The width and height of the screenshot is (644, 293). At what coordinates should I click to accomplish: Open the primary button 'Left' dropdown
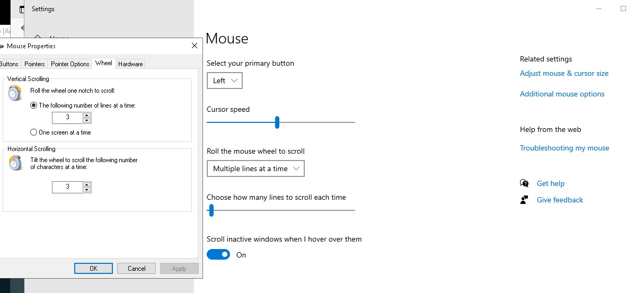(225, 81)
